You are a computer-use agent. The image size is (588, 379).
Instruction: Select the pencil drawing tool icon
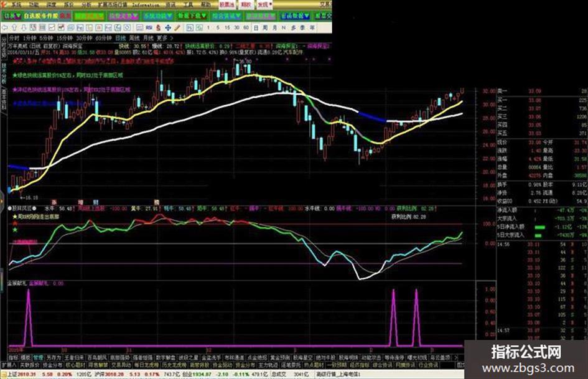point(177,27)
